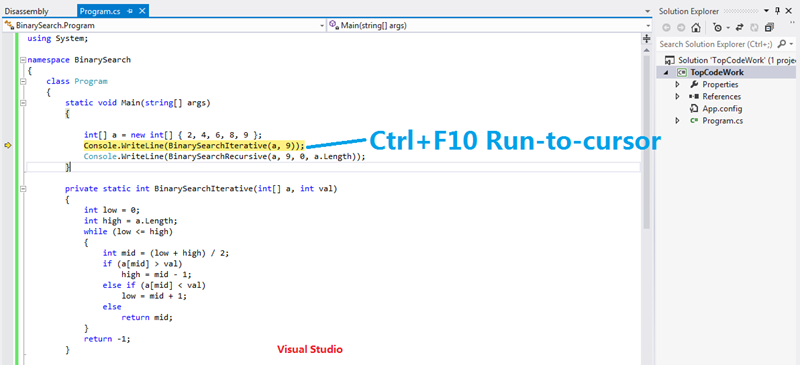
Task: Expand the Program.cs node arrow
Action: pos(677,120)
